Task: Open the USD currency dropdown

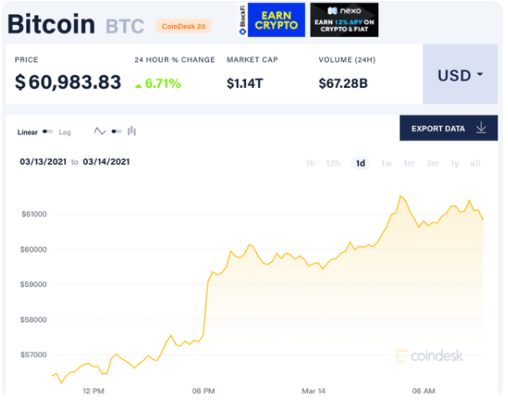Action: pos(460,74)
